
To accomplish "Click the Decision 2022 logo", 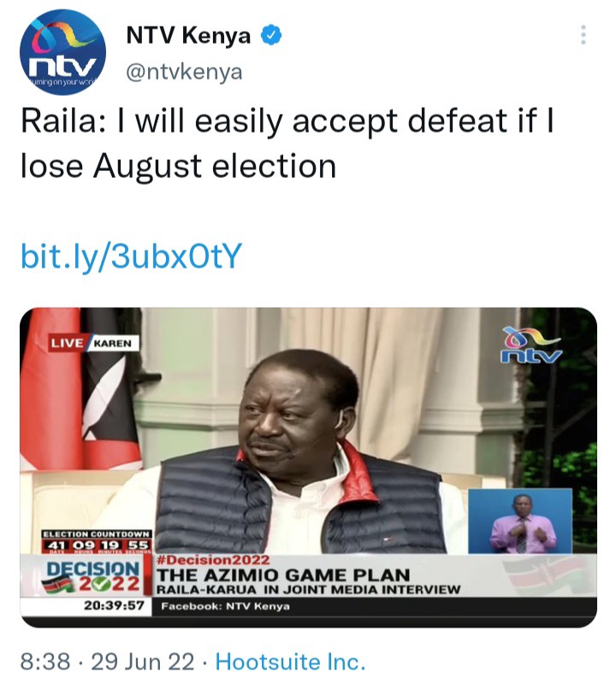I will coord(93,577).
